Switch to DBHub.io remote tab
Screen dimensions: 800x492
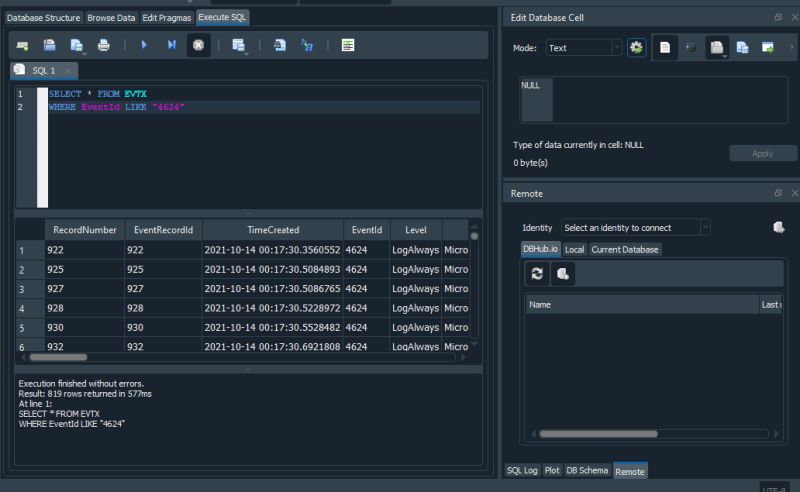coord(540,249)
